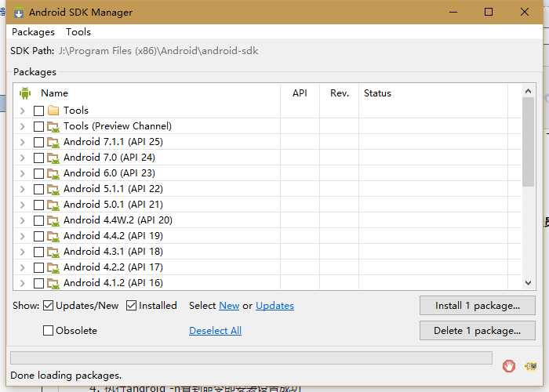Check the Android 7.0 (API 24) checkbox

coord(38,158)
